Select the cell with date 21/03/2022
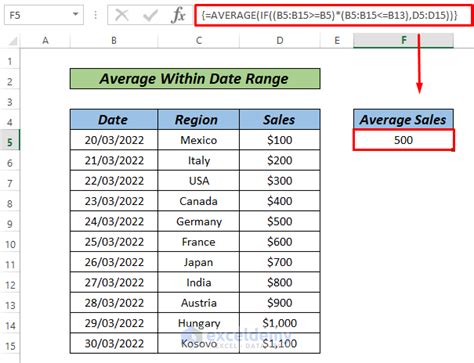 pyautogui.click(x=114, y=160)
